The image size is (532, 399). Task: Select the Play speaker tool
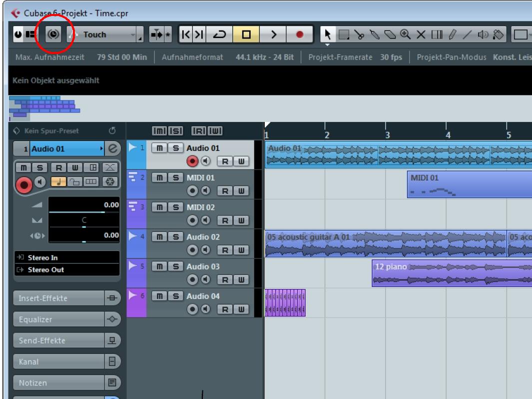(483, 34)
